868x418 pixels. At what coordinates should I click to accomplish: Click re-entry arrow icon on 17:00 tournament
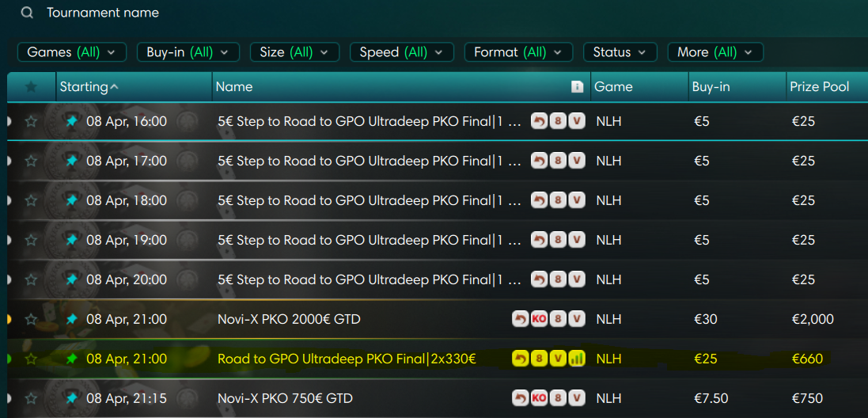(x=539, y=161)
